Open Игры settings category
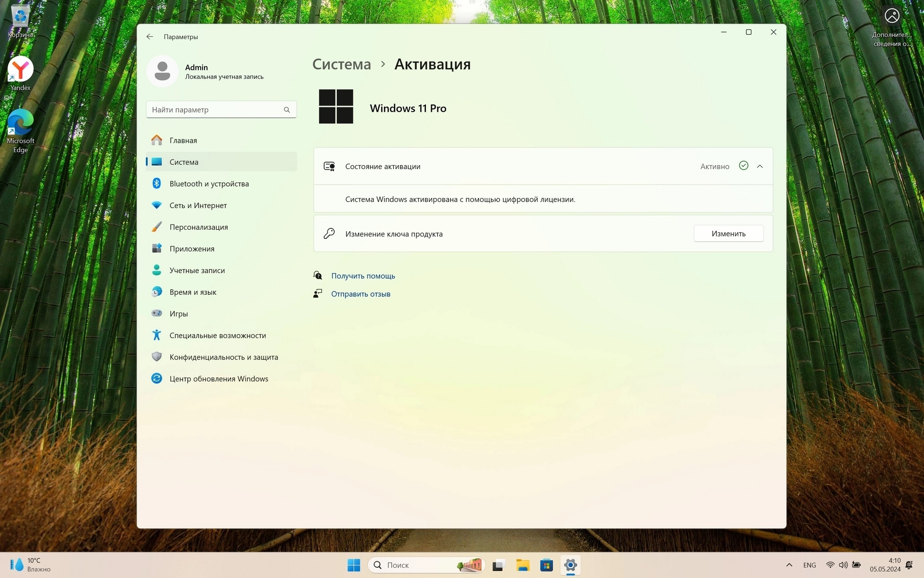The width and height of the screenshot is (924, 578). point(179,314)
